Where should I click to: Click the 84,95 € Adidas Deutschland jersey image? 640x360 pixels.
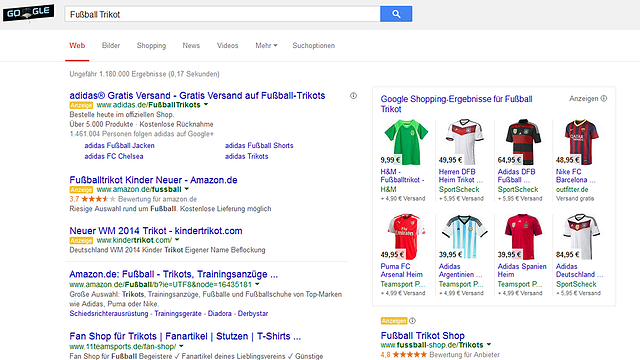(581, 236)
